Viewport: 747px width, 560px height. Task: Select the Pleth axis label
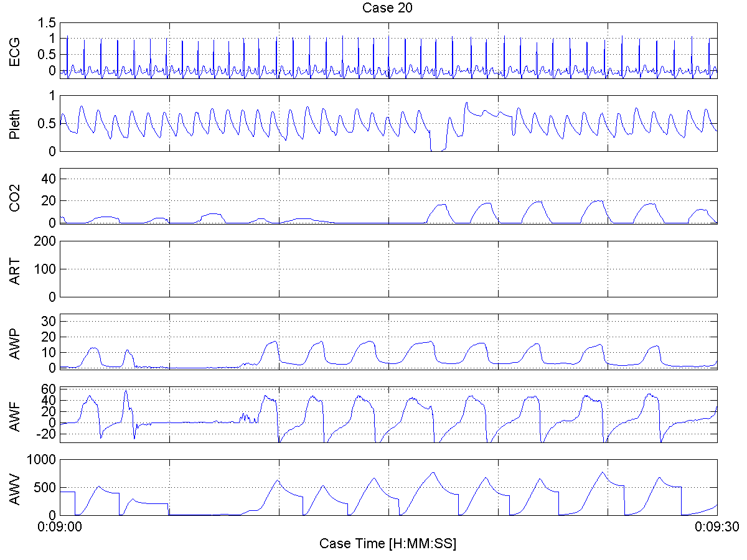pos(14,123)
